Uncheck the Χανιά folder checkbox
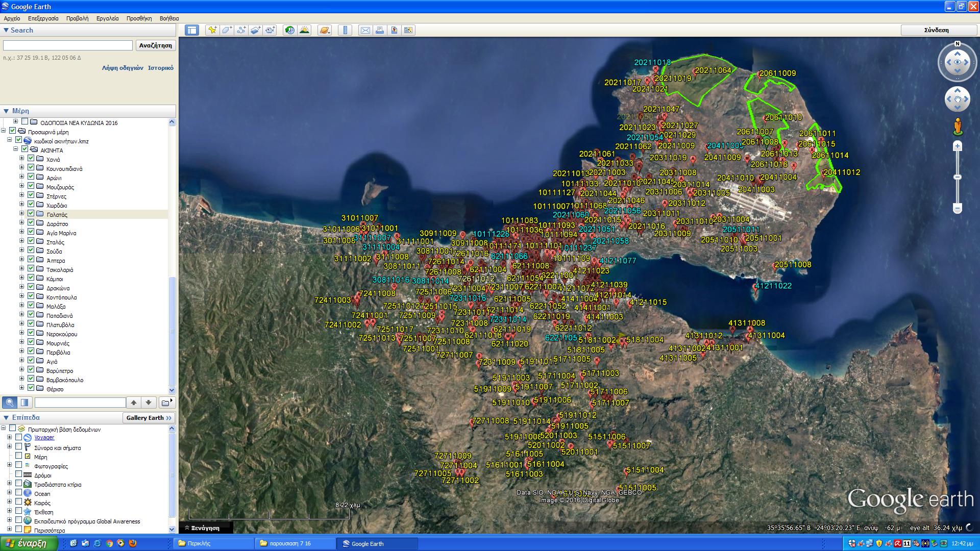980x551 pixels. click(31, 159)
